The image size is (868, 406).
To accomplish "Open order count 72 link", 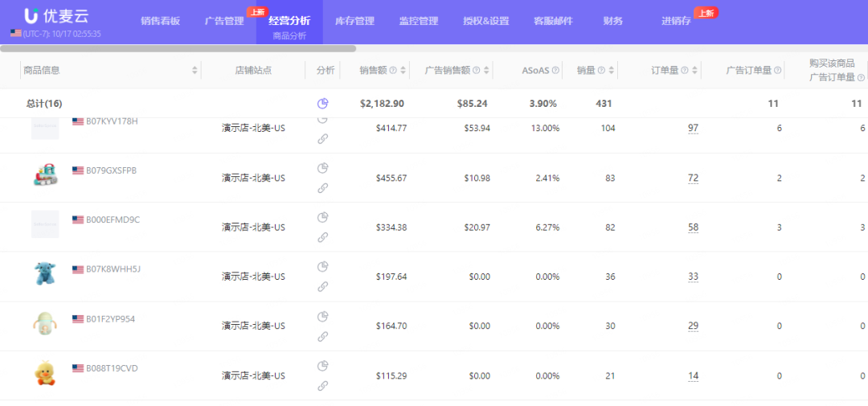I will click(x=693, y=178).
